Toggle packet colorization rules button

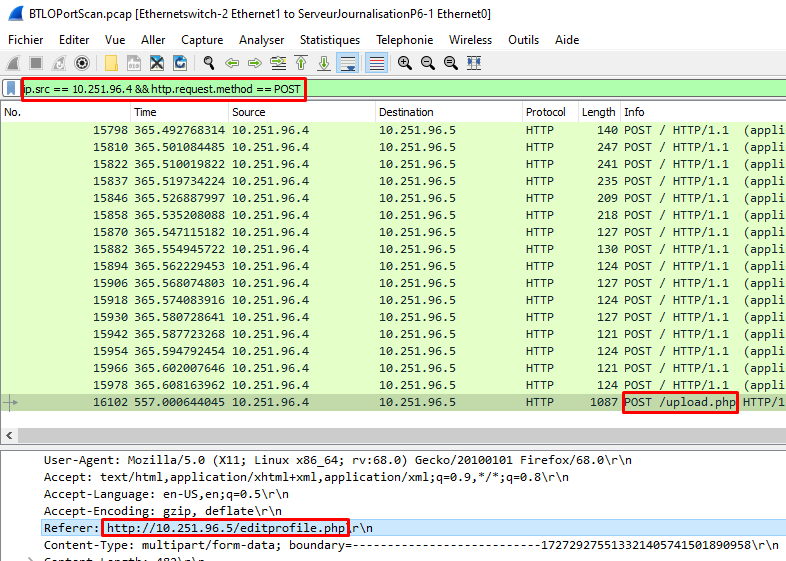pos(376,63)
